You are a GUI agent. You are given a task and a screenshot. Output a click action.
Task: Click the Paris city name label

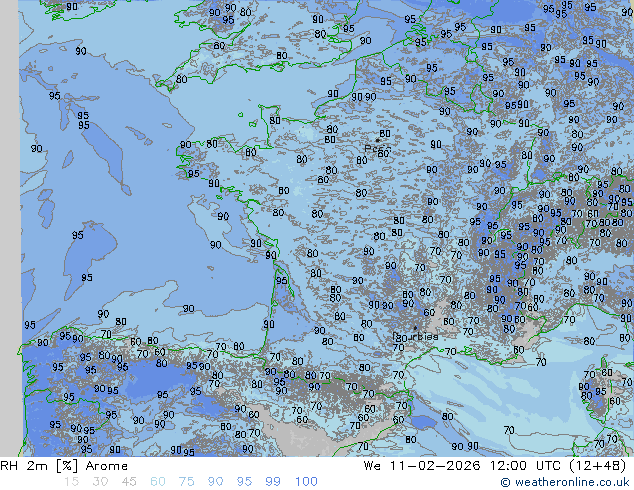[x=375, y=149]
